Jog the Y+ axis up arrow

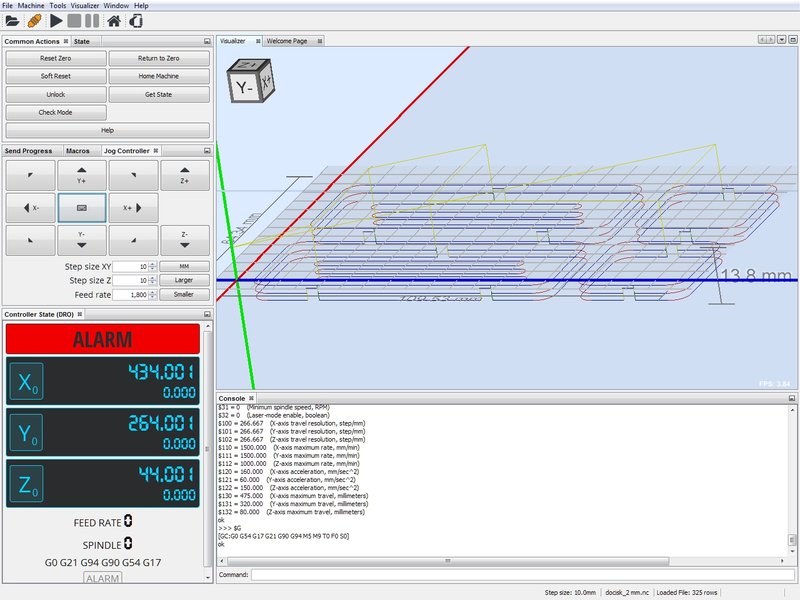82,175
